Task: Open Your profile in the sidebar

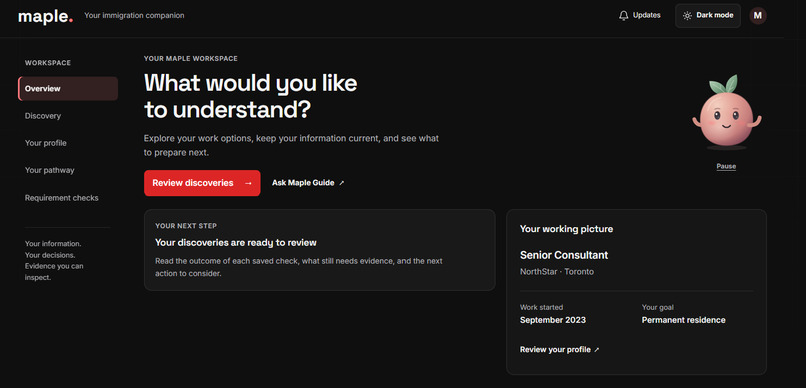Action: point(46,143)
